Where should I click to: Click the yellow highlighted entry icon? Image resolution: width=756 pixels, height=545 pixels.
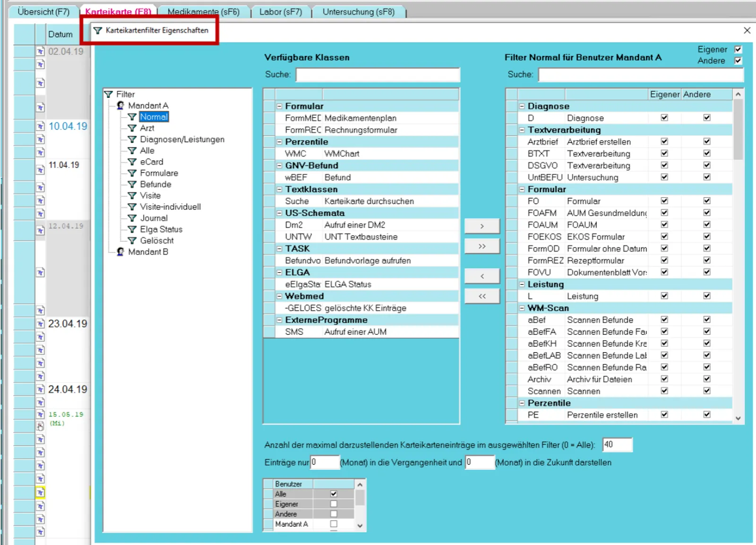pos(40,493)
